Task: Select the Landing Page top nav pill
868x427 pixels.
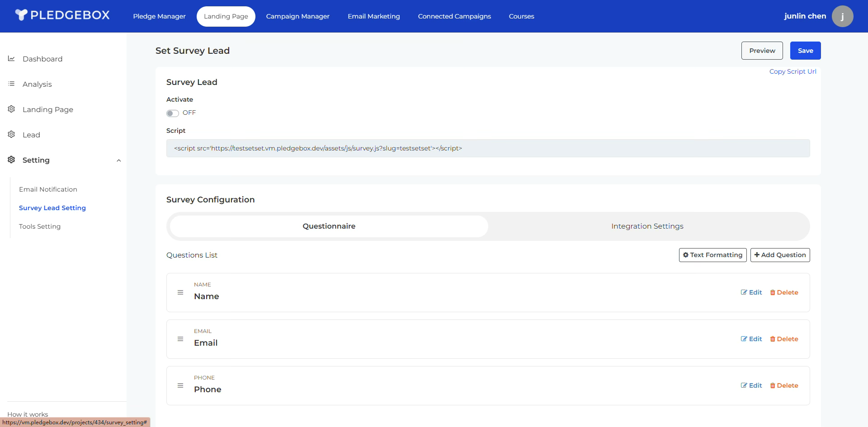Action: (226, 16)
